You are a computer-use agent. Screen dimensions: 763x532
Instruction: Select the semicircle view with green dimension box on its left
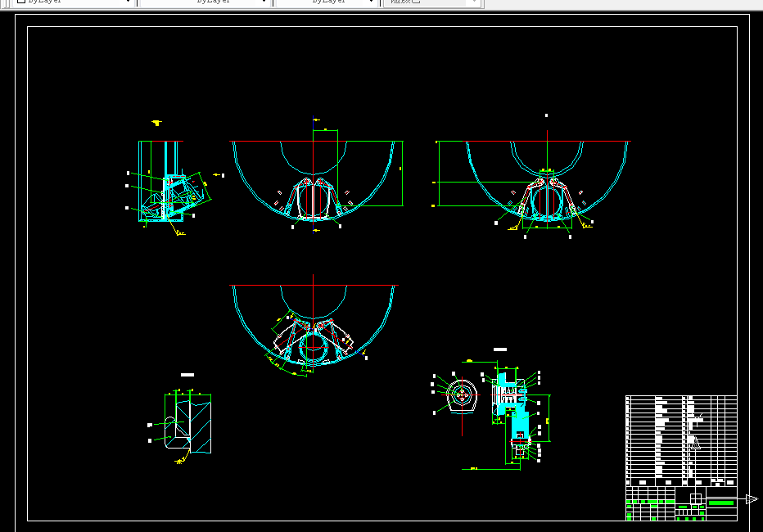click(x=533, y=184)
